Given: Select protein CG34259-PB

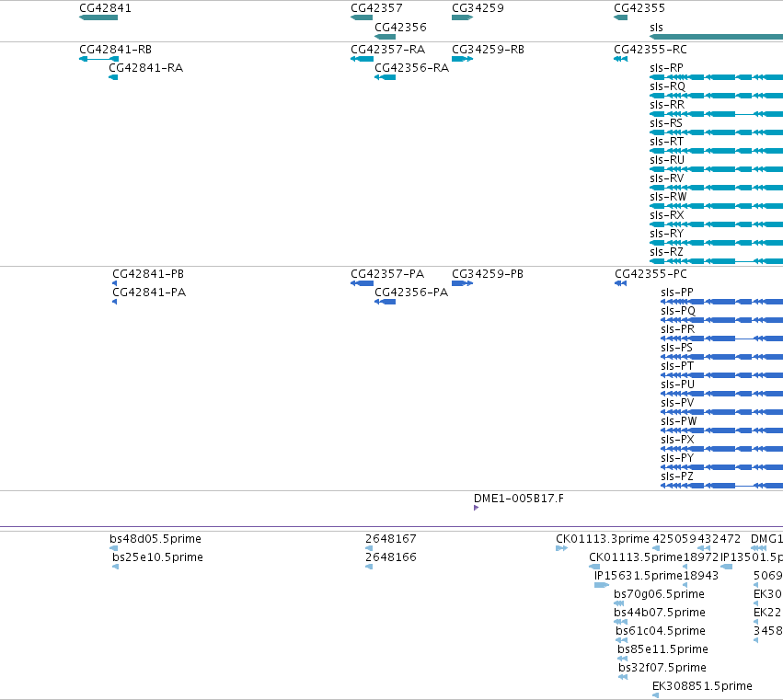Looking at the screenshot, I should [x=462, y=283].
